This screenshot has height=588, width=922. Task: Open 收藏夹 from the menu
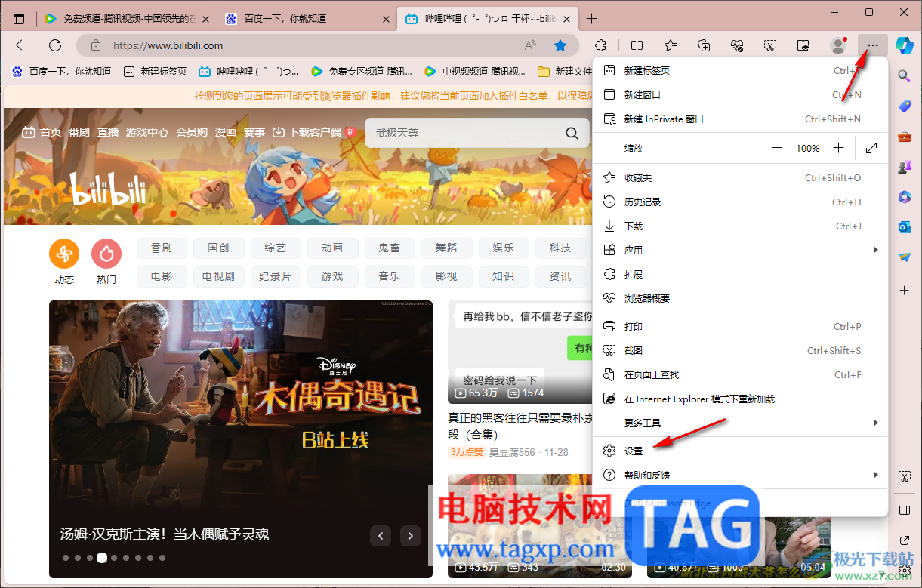740,178
